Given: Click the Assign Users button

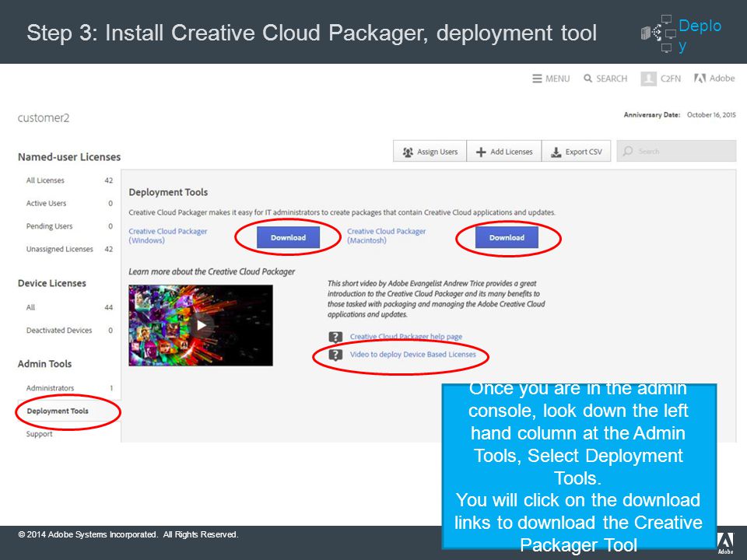Looking at the screenshot, I should [430, 152].
